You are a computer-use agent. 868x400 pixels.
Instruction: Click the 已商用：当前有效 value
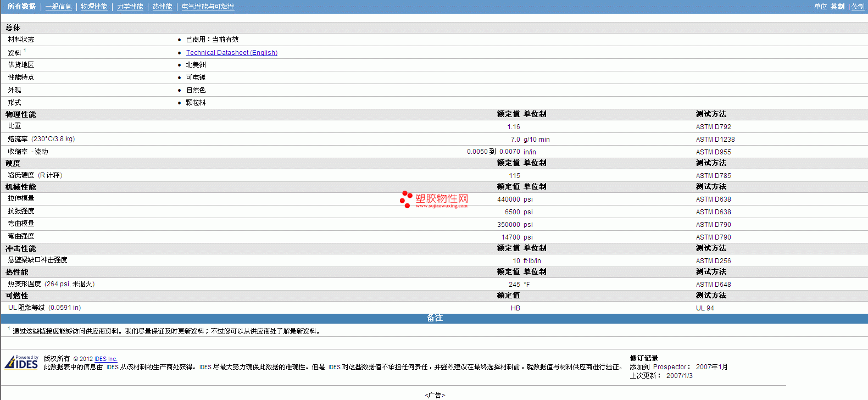pyautogui.click(x=213, y=40)
